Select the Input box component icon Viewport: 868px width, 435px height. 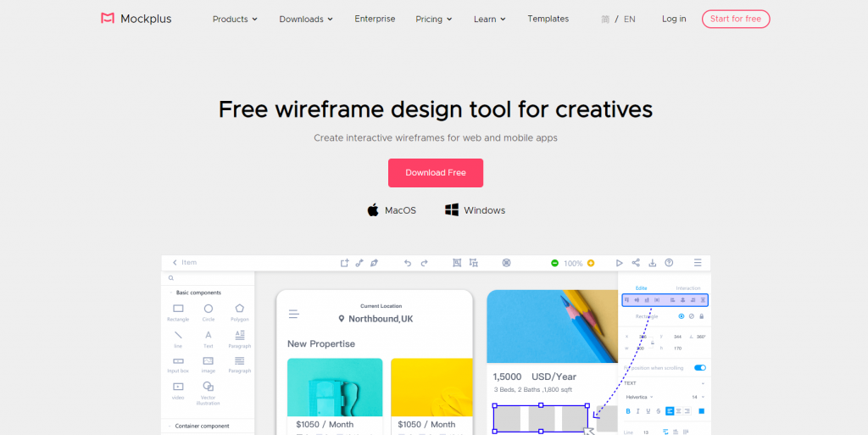(178, 361)
